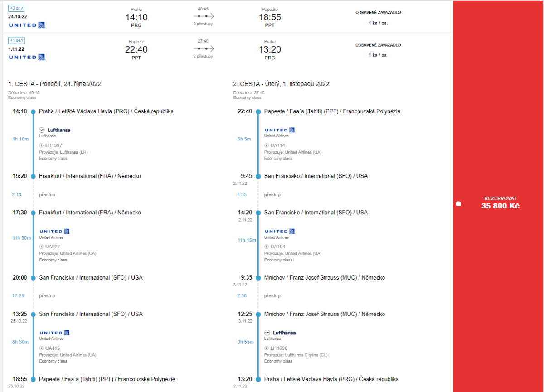Select the "1. CESTA - Pondělí, 24. října 2022" heading
544x392 pixels.
(x=54, y=84)
